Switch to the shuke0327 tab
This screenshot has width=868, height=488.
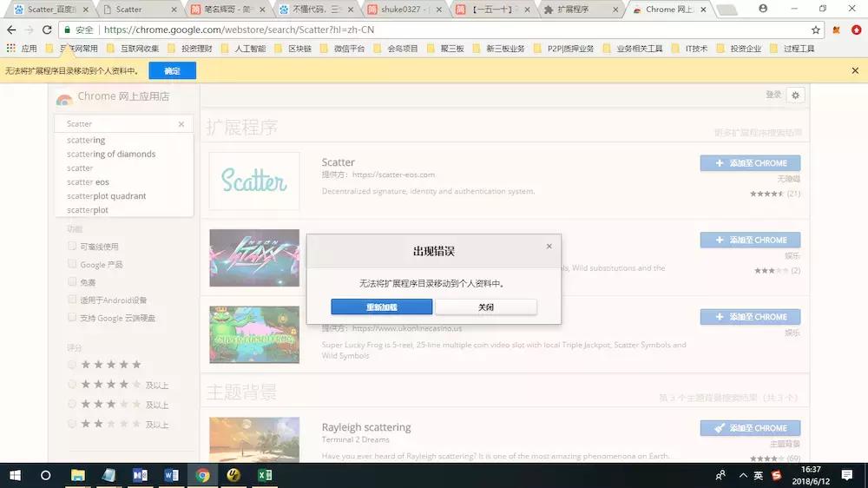tap(404, 10)
